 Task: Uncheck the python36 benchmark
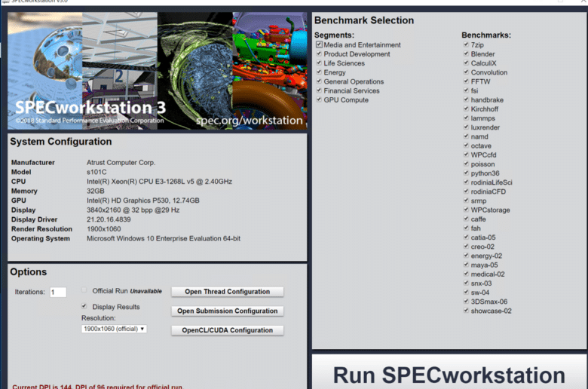[466, 173]
